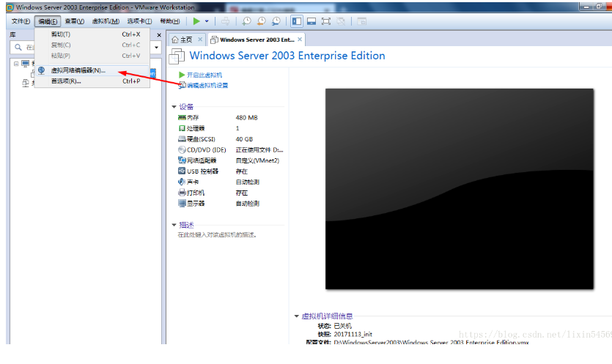Select the CD/DVD (IDE) device icon
612x364 pixels.
(182, 150)
